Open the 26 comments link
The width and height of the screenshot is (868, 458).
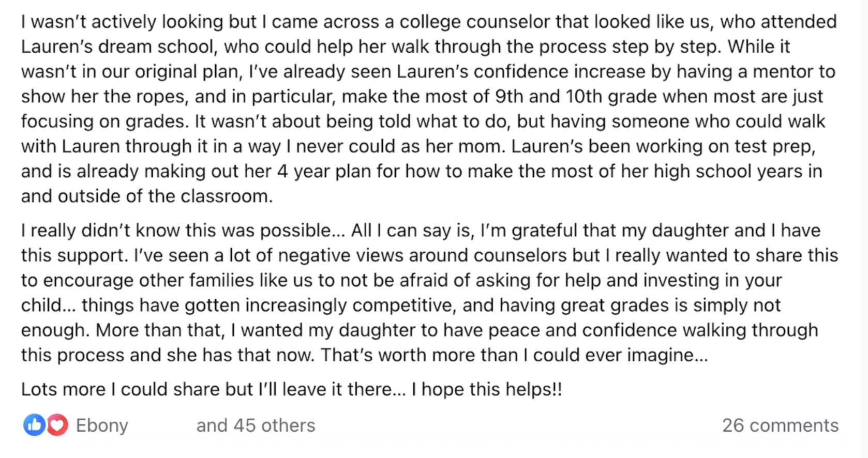pos(780,425)
